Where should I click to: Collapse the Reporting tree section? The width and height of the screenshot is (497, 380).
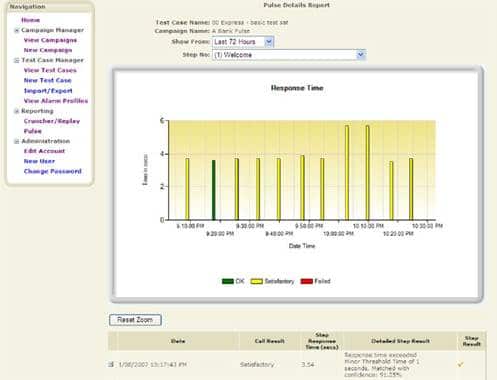coord(16,111)
